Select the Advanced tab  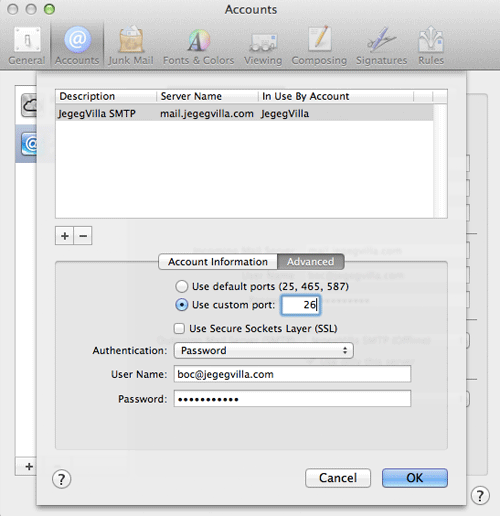pyautogui.click(x=311, y=262)
